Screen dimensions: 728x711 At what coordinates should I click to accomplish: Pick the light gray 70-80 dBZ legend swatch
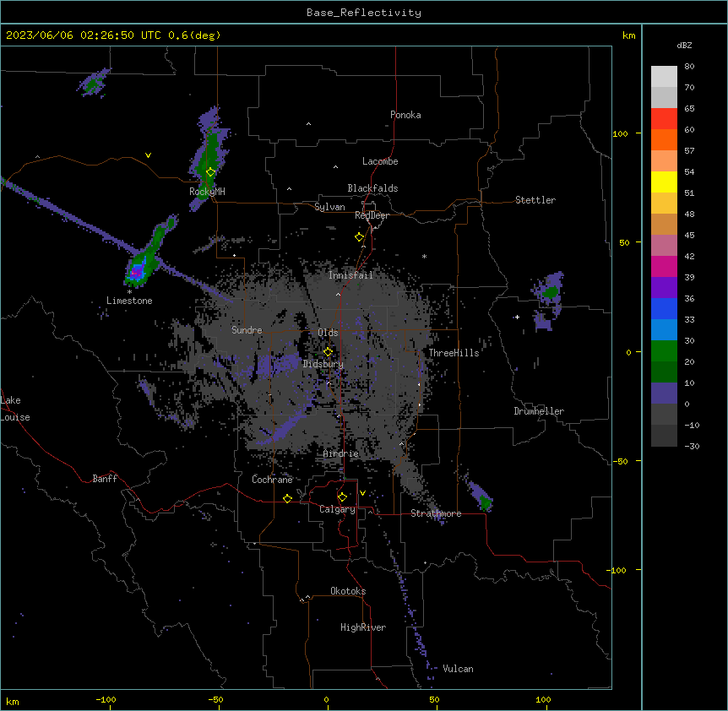pos(664,77)
